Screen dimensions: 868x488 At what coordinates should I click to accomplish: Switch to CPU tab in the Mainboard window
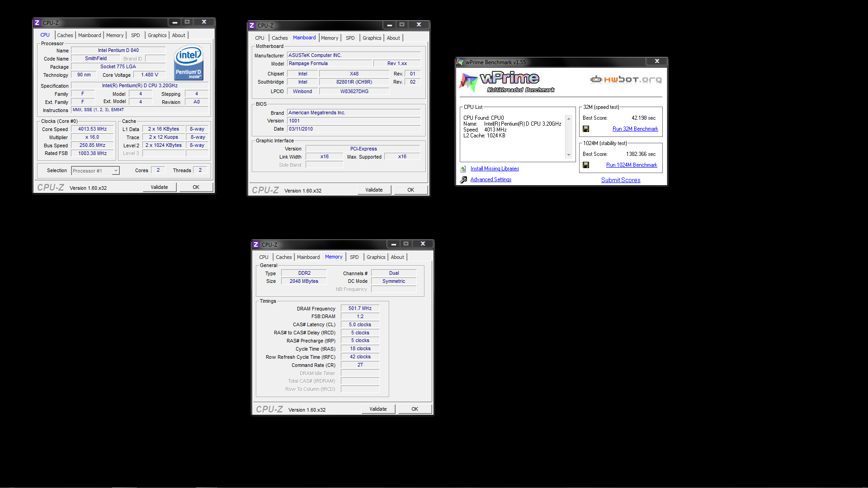pos(259,38)
